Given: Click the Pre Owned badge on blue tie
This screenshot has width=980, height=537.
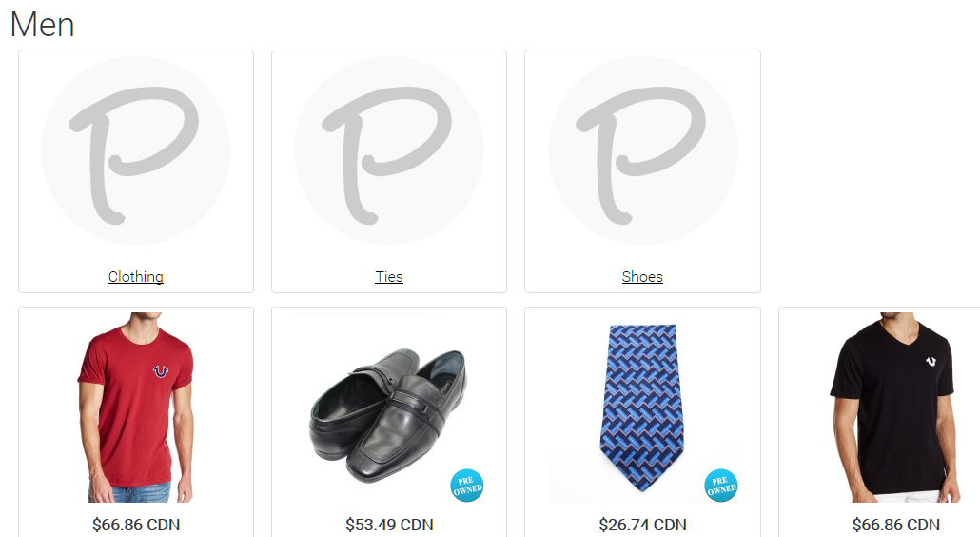Looking at the screenshot, I should click(720, 486).
